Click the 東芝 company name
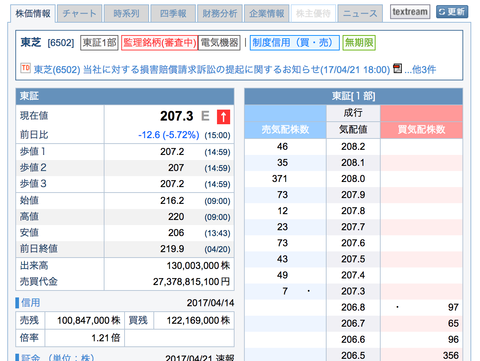 tap(31, 42)
